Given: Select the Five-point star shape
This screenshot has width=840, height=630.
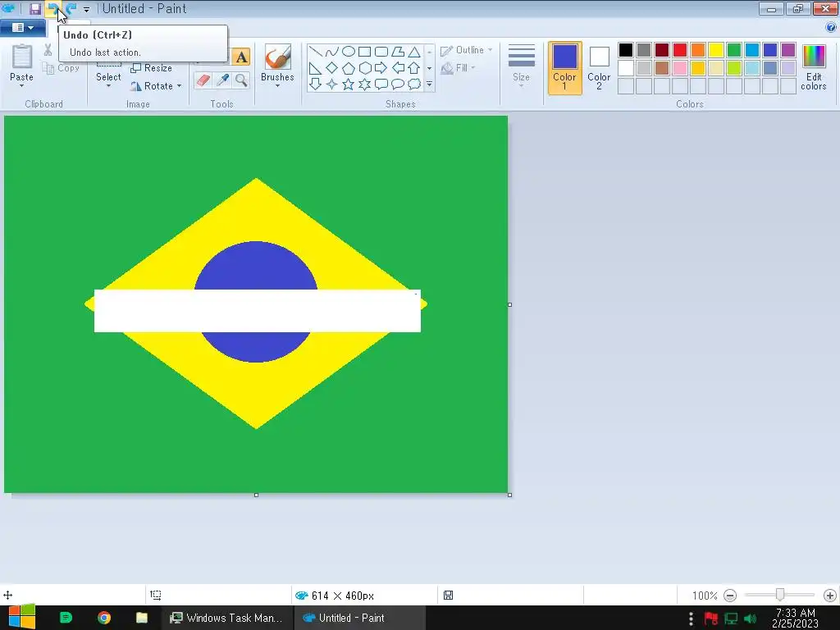Looking at the screenshot, I should tap(348, 84).
